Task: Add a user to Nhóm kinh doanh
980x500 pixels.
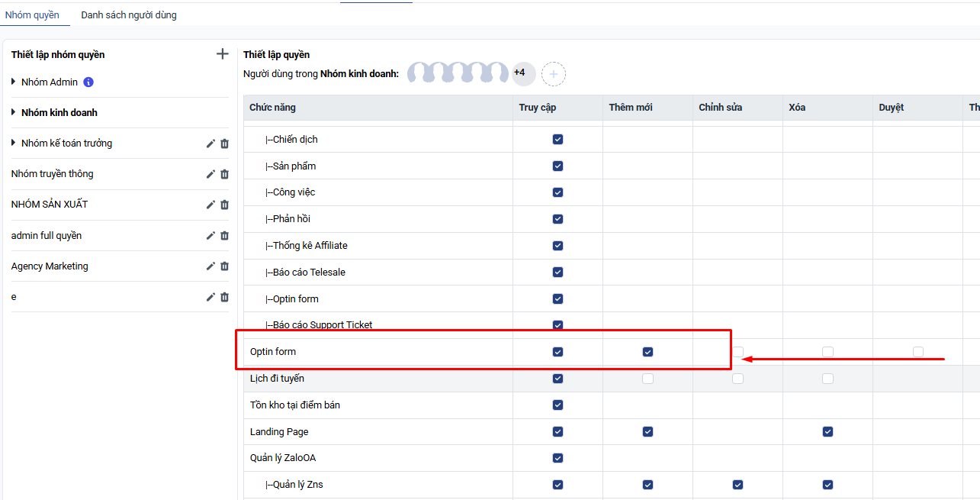Action: (554, 74)
